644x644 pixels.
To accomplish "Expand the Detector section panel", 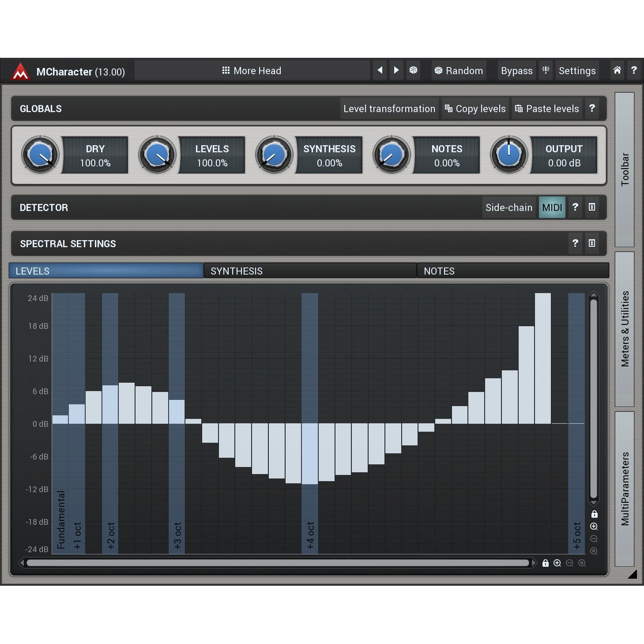I will [x=592, y=207].
